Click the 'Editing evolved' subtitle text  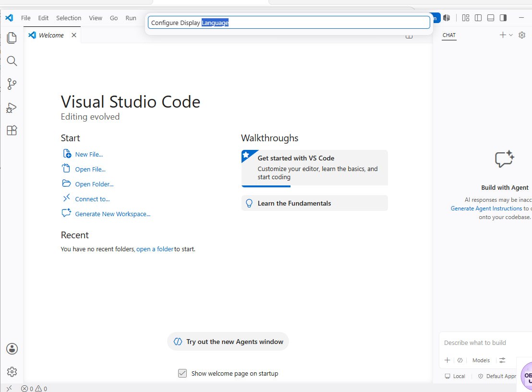[90, 117]
